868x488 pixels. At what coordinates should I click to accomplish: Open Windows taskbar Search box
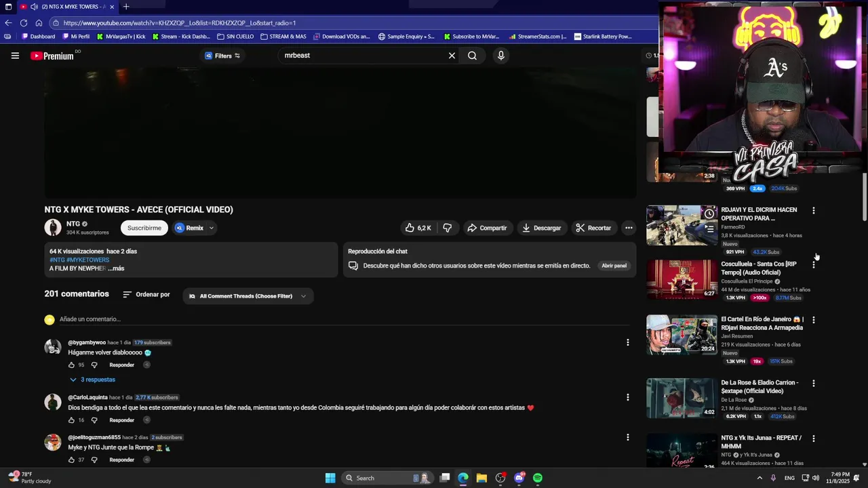point(389,478)
